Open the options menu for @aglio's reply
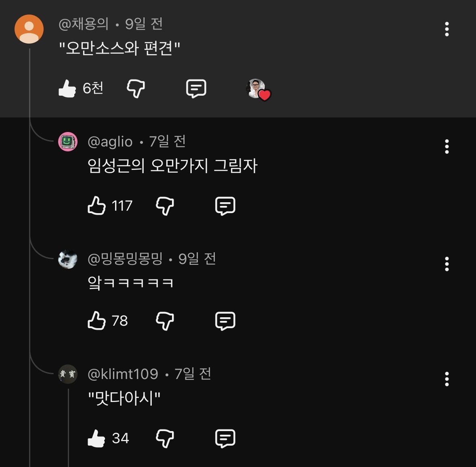 (x=447, y=147)
